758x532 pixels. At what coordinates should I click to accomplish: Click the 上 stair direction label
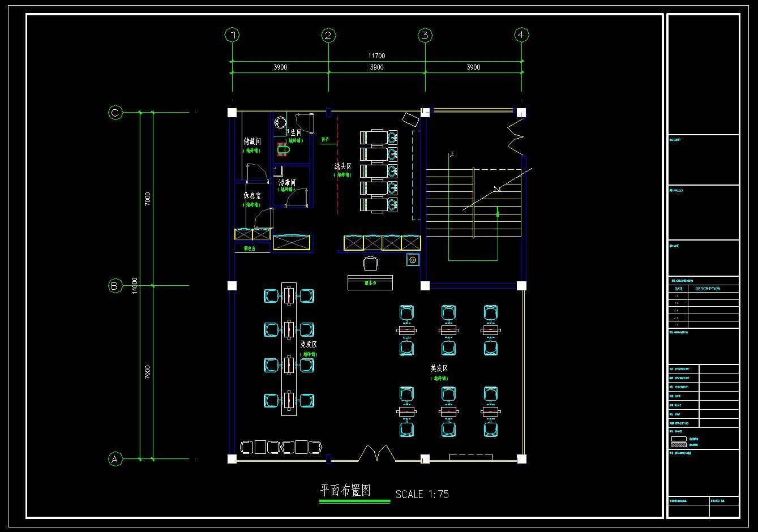click(452, 153)
